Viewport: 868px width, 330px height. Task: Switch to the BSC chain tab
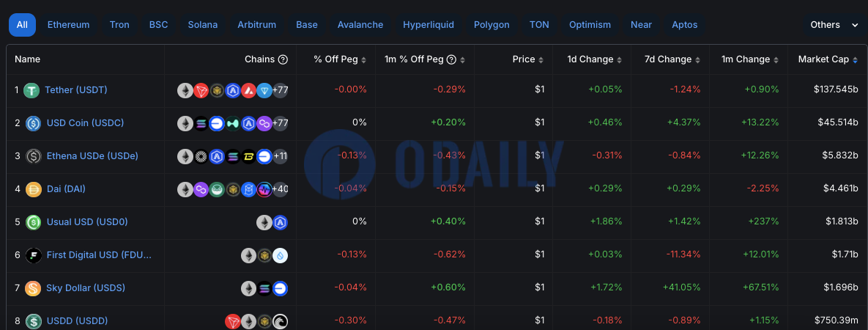point(158,25)
